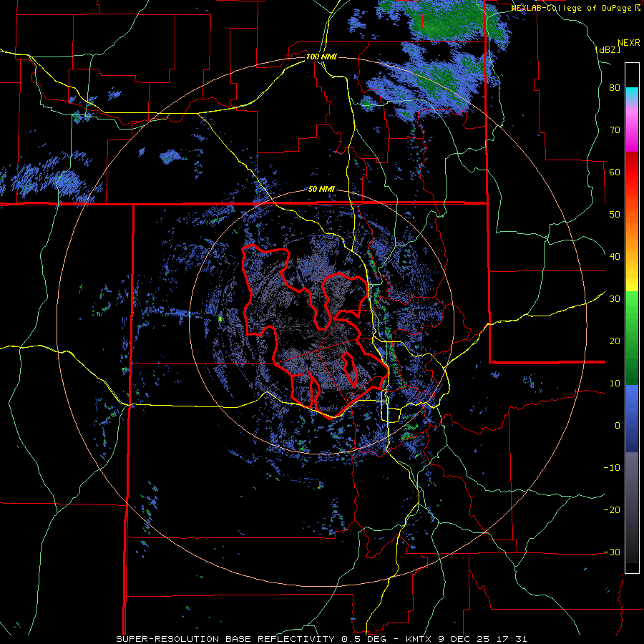Click the [dBZ] units label
This screenshot has height=644, width=644.
pos(608,49)
